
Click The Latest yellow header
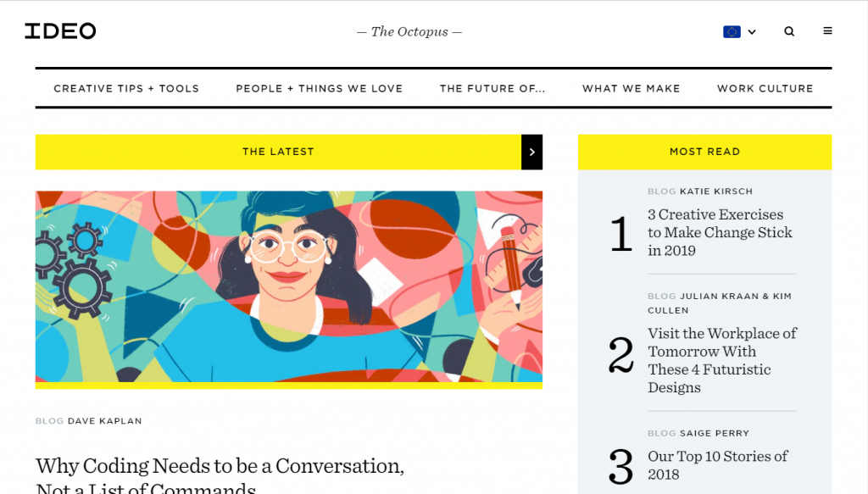(278, 152)
